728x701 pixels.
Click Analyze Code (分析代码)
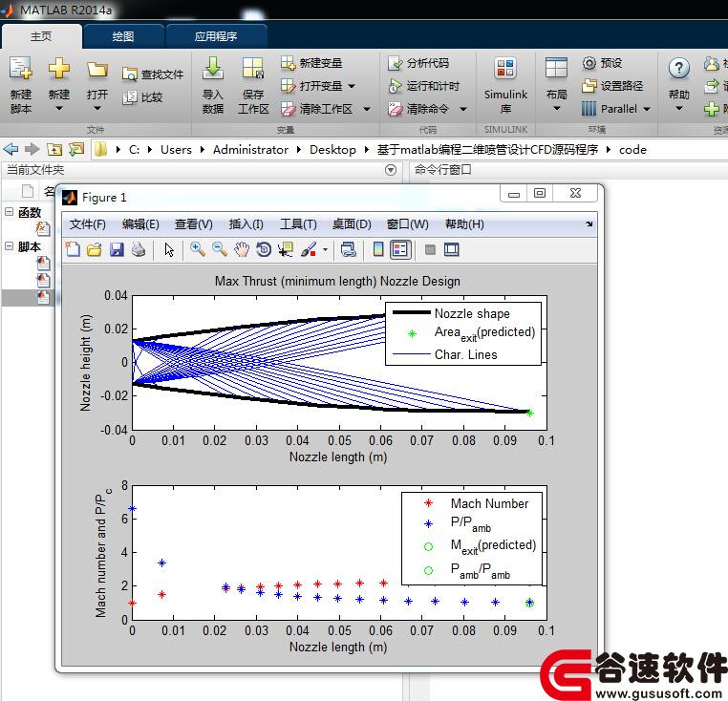coord(418,63)
